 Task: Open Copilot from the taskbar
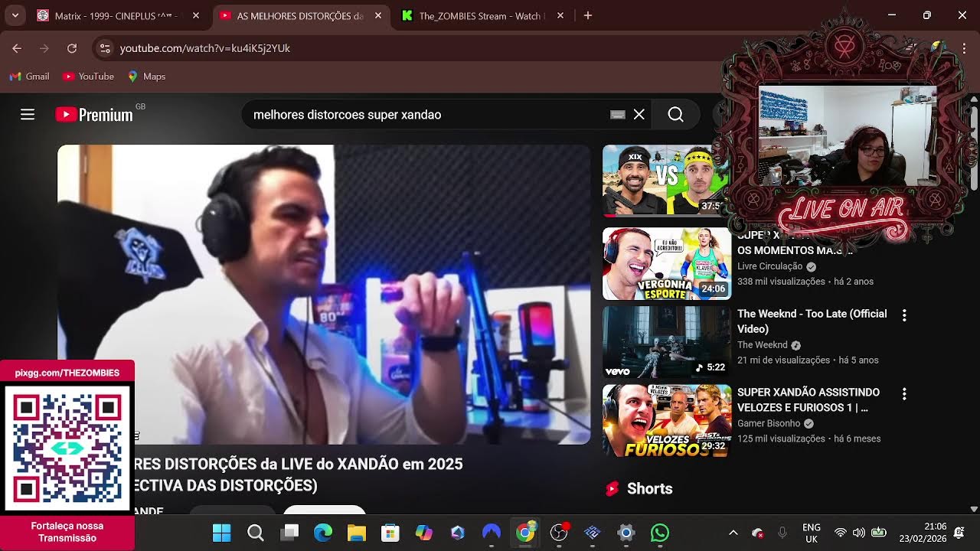tap(424, 533)
